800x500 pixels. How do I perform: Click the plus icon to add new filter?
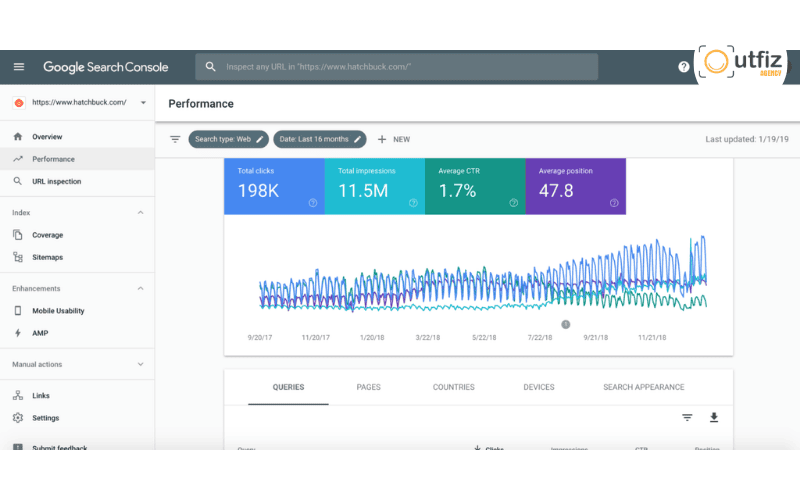click(x=382, y=139)
